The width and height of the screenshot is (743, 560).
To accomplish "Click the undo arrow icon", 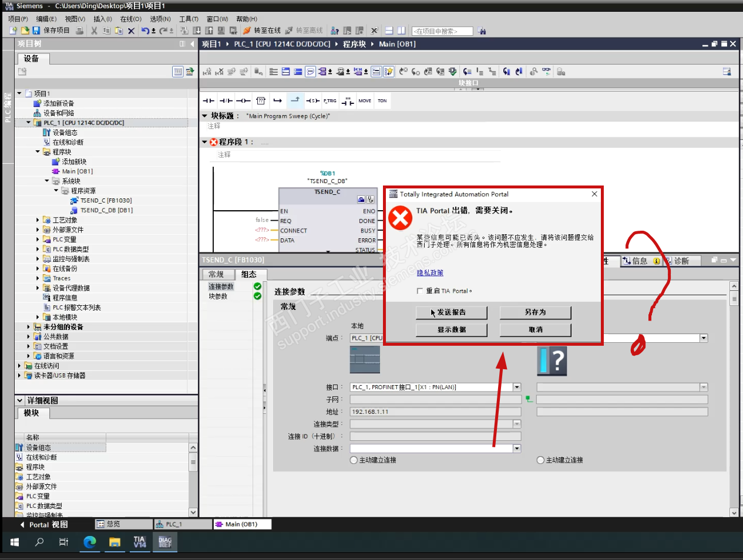I will pyautogui.click(x=145, y=31).
